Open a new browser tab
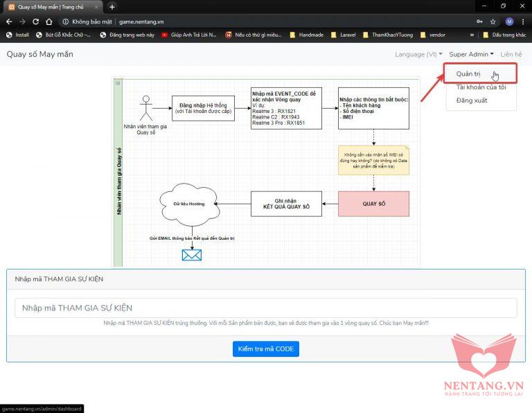532x413 pixels. (x=112, y=7)
